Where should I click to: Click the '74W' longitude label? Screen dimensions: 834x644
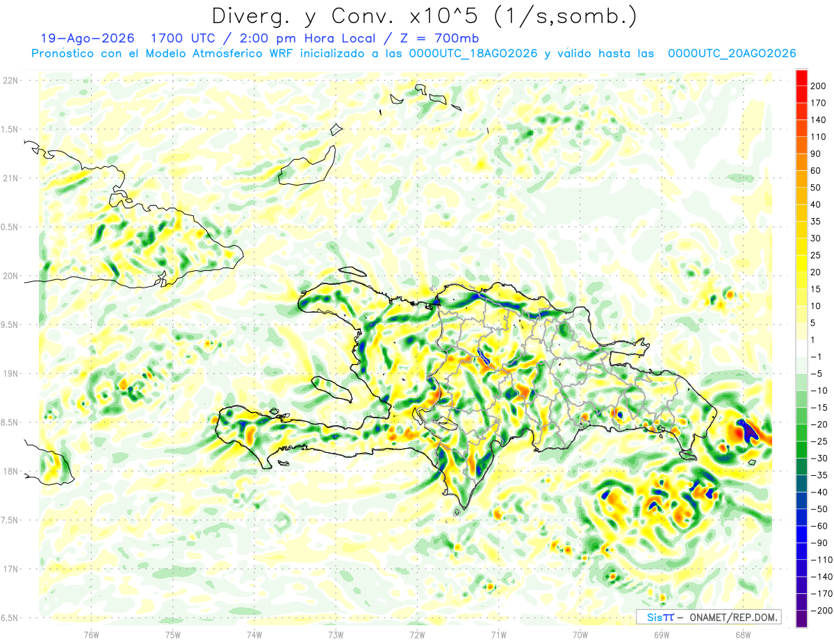pyautogui.click(x=254, y=635)
